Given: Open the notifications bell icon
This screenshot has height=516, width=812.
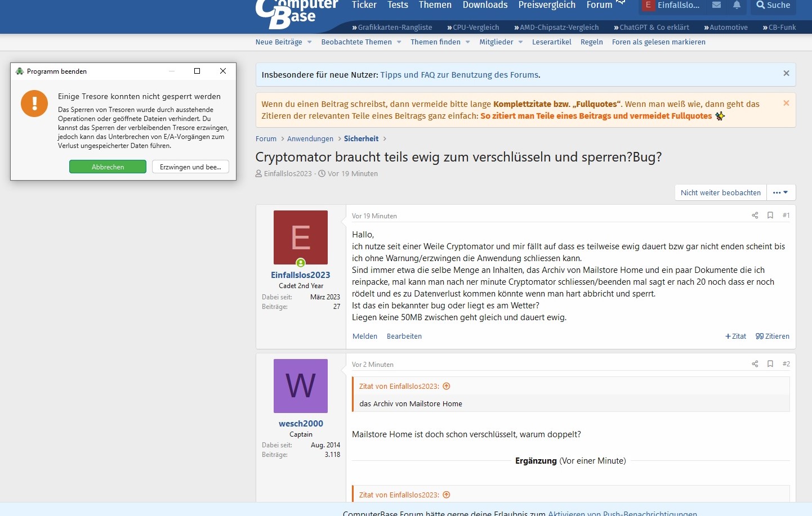Looking at the screenshot, I should pos(737,5).
